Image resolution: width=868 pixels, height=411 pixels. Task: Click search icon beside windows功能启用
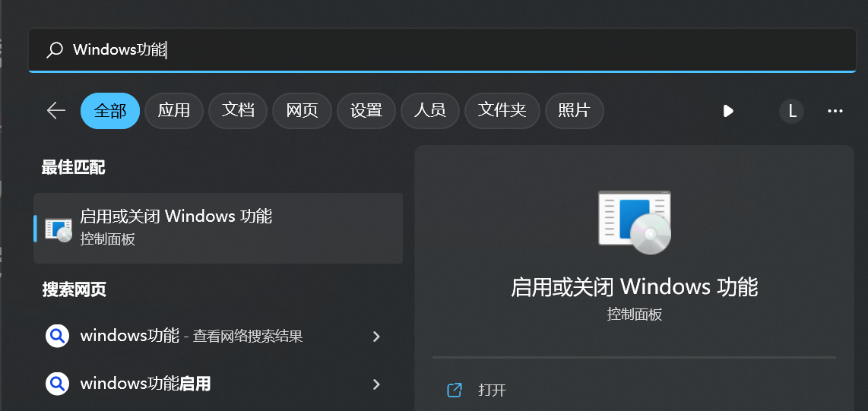point(57,384)
